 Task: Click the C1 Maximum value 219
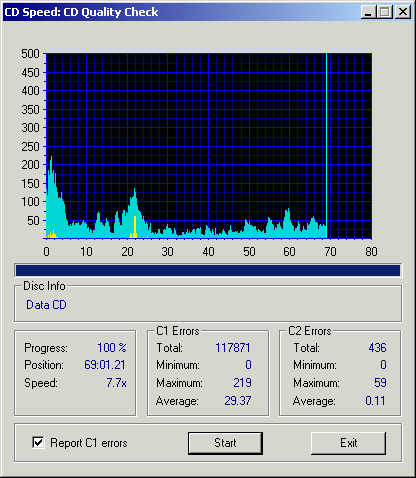click(x=242, y=383)
